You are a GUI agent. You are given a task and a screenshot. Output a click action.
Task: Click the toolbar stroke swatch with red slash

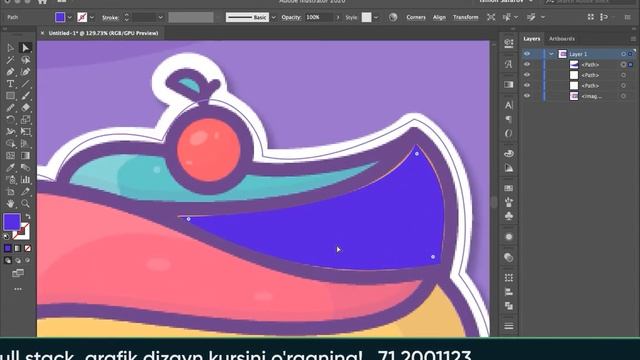click(x=22, y=231)
